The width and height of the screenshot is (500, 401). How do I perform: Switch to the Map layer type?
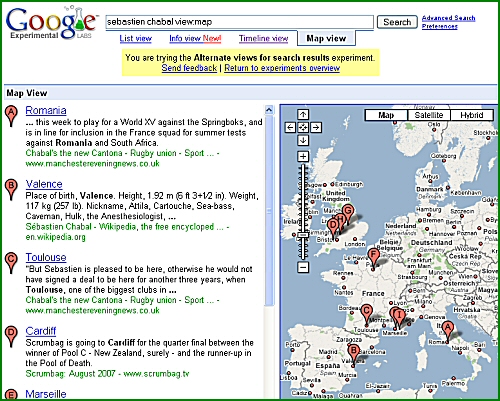[386, 115]
